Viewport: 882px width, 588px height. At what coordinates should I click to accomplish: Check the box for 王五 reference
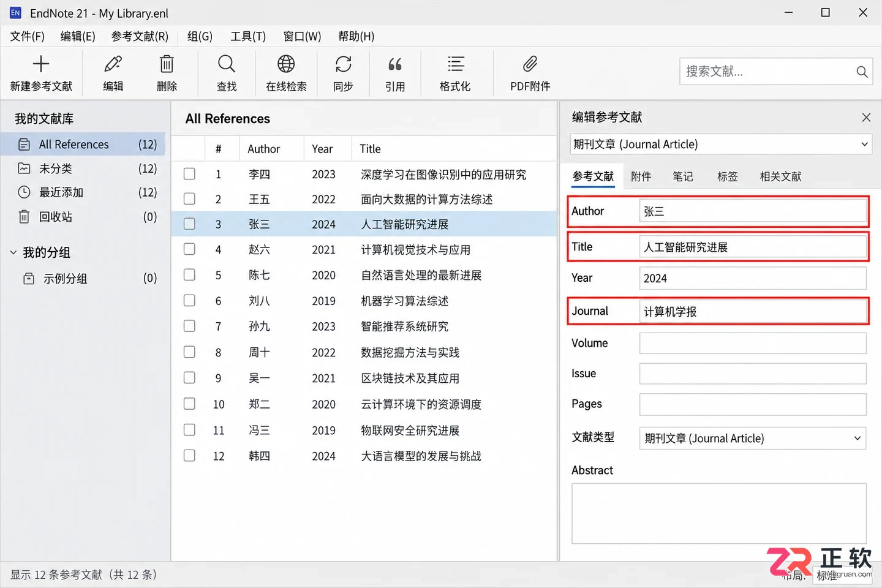tap(190, 199)
